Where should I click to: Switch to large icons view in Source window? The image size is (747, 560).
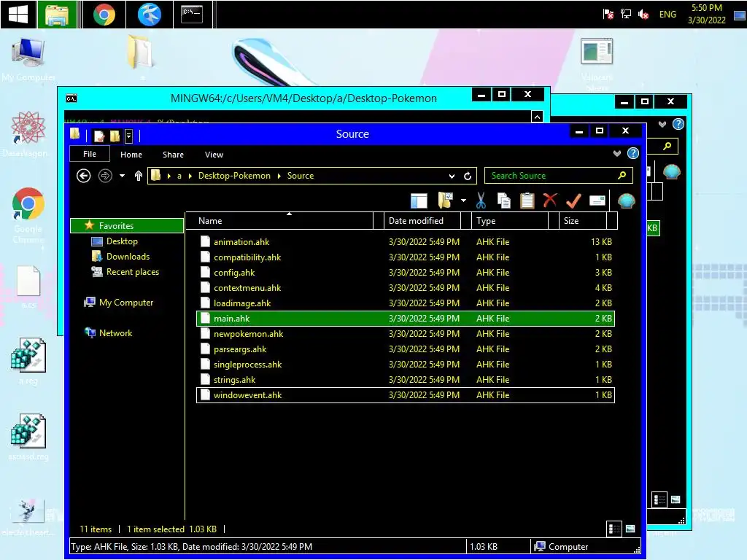(630, 529)
